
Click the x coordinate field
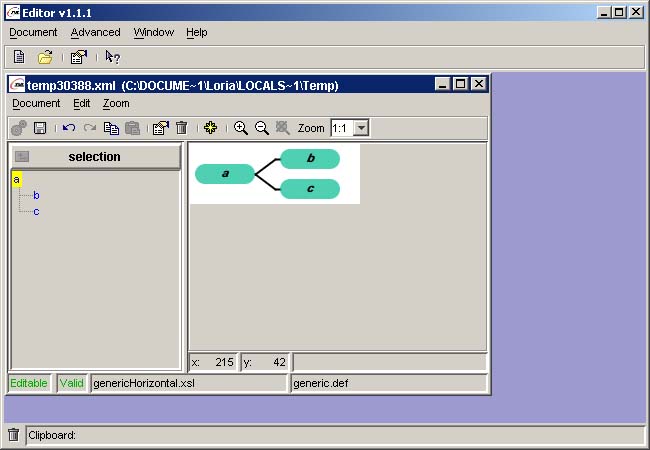213,363
